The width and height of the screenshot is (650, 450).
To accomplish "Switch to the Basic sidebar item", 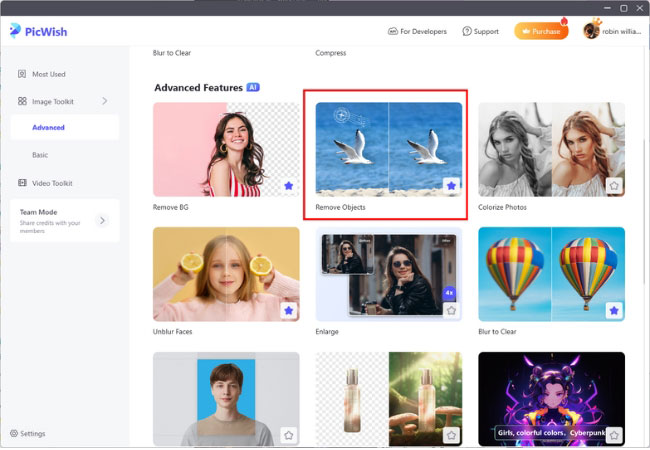I will (x=40, y=155).
